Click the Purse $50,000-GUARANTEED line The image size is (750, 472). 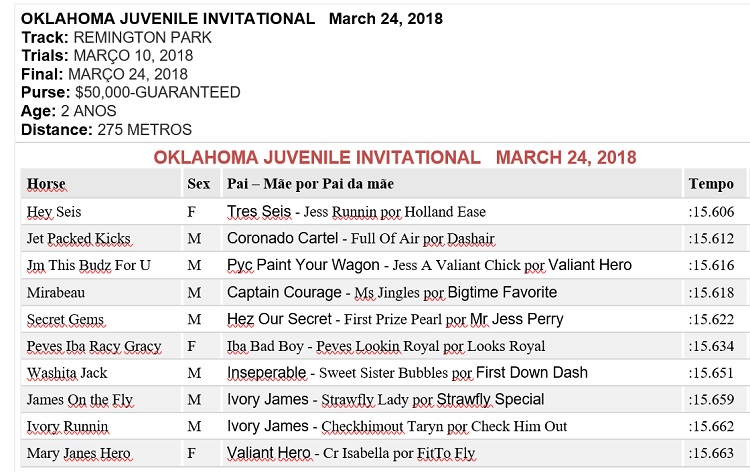coord(131,92)
